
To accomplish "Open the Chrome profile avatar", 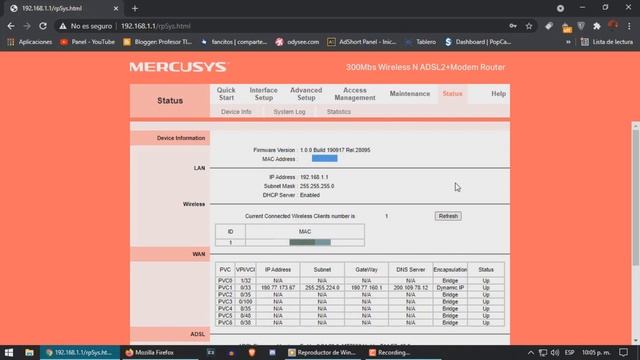I will pos(613,25).
